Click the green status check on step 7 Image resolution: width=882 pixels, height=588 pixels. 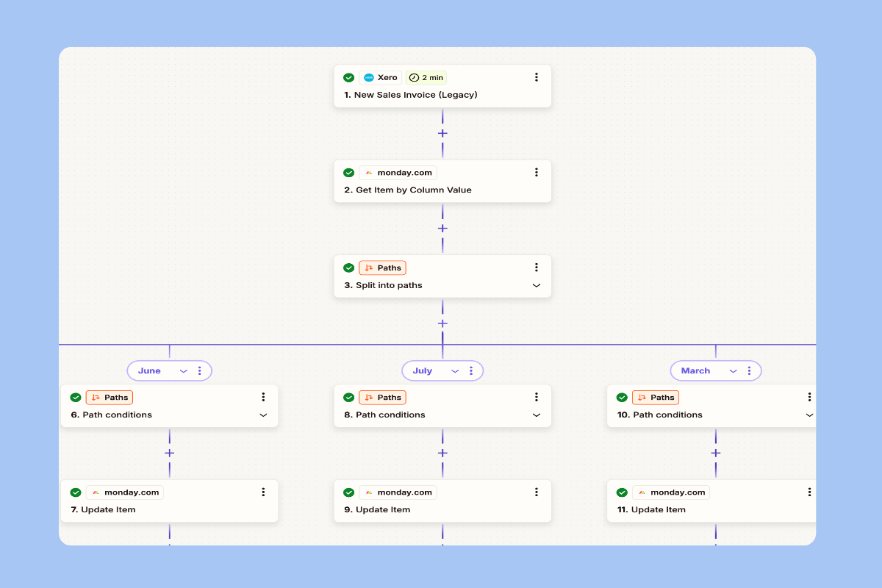[76, 492]
